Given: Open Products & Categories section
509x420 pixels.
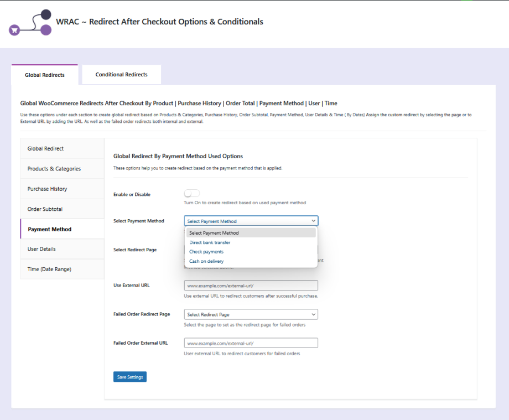Looking at the screenshot, I should pos(63,169).
